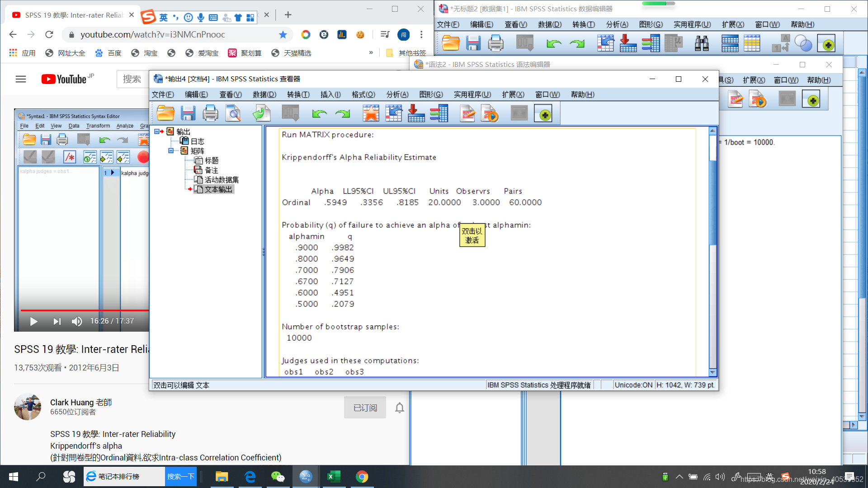This screenshot has height=488, width=868.
Task: Select 活动数据集 item in outline tree
Action: (x=221, y=180)
